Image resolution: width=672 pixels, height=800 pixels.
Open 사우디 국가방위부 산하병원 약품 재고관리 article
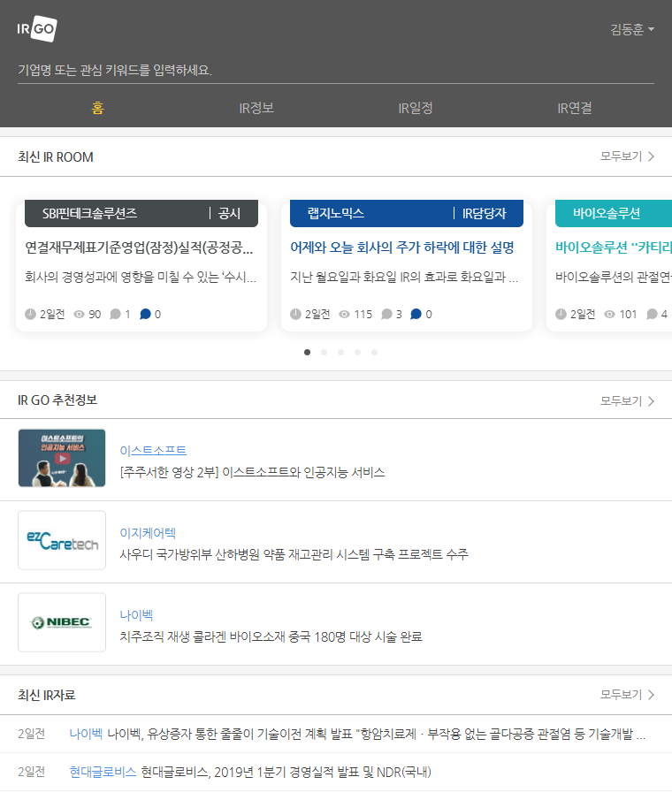(x=294, y=554)
